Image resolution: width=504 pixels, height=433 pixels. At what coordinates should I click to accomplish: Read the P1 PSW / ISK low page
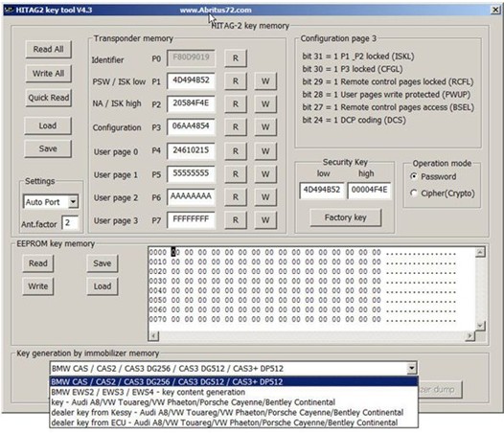tap(236, 81)
